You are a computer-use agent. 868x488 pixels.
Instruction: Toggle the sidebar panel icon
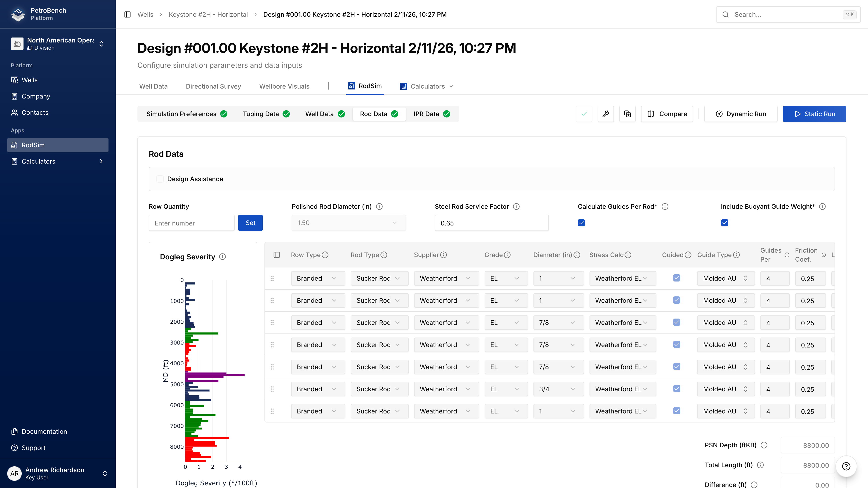click(127, 14)
